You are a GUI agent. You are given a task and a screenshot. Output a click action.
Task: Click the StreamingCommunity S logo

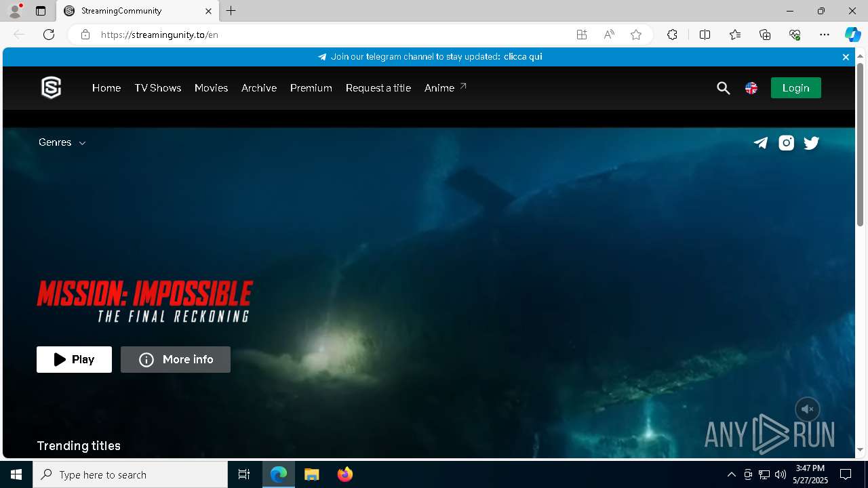(x=51, y=87)
